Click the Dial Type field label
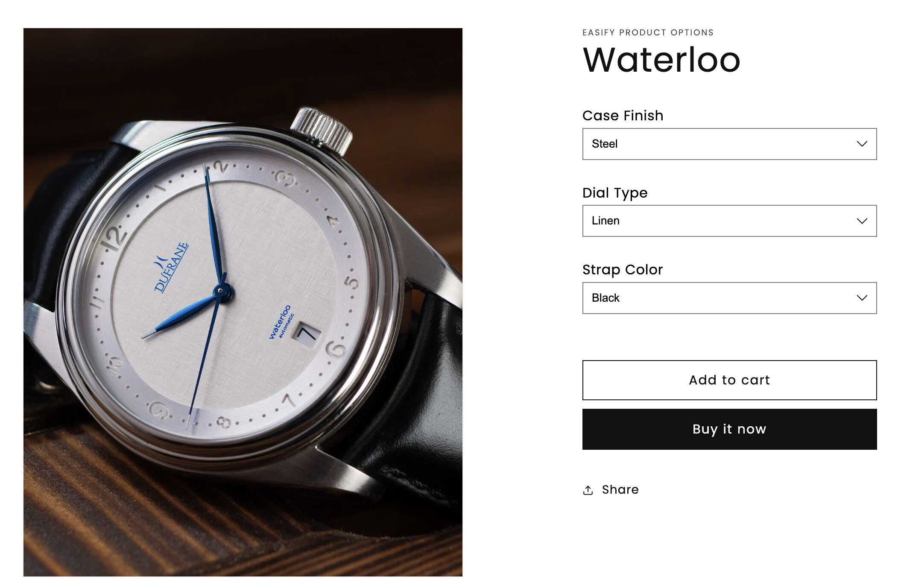Image resolution: width=901 pixels, height=588 pixels. [614, 193]
